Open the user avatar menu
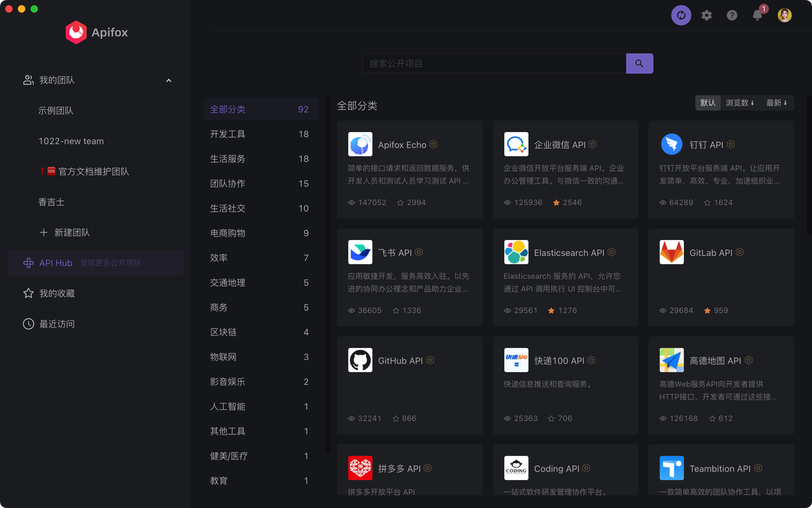The height and width of the screenshot is (508, 812). 785,15
